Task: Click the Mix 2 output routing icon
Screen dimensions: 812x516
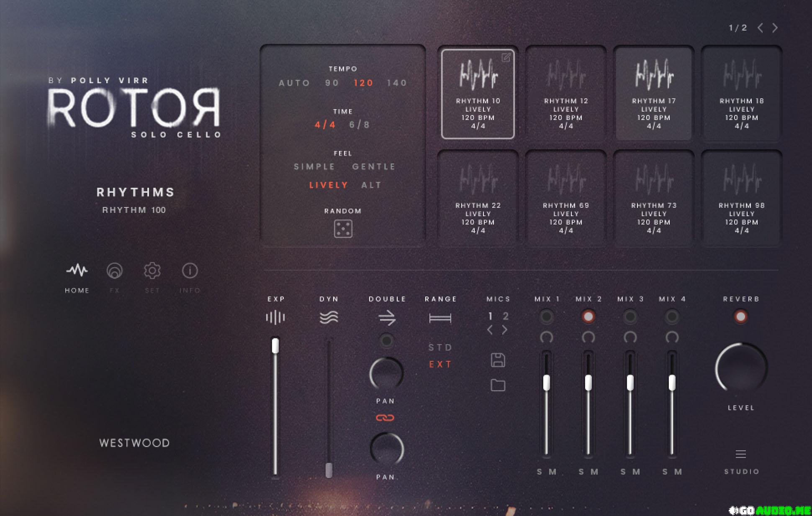Action: coord(588,337)
